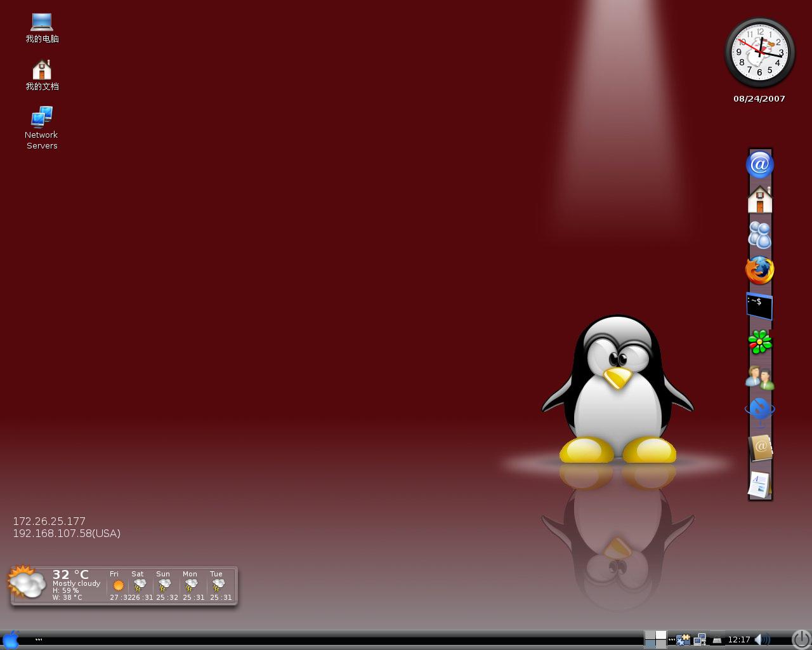Launch the green ICQ flower icon
The height and width of the screenshot is (650, 812).
(760, 343)
